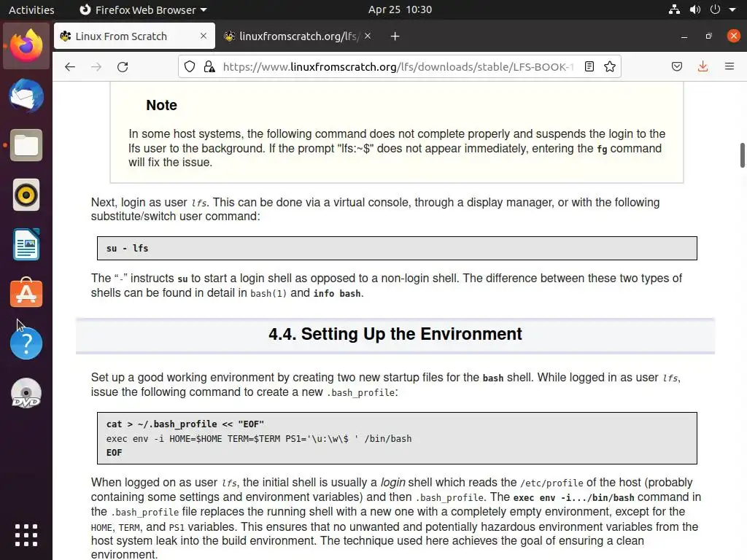Screen dimensions: 747x560
Task: Click the power icon in top bar
Action: (x=715, y=9)
